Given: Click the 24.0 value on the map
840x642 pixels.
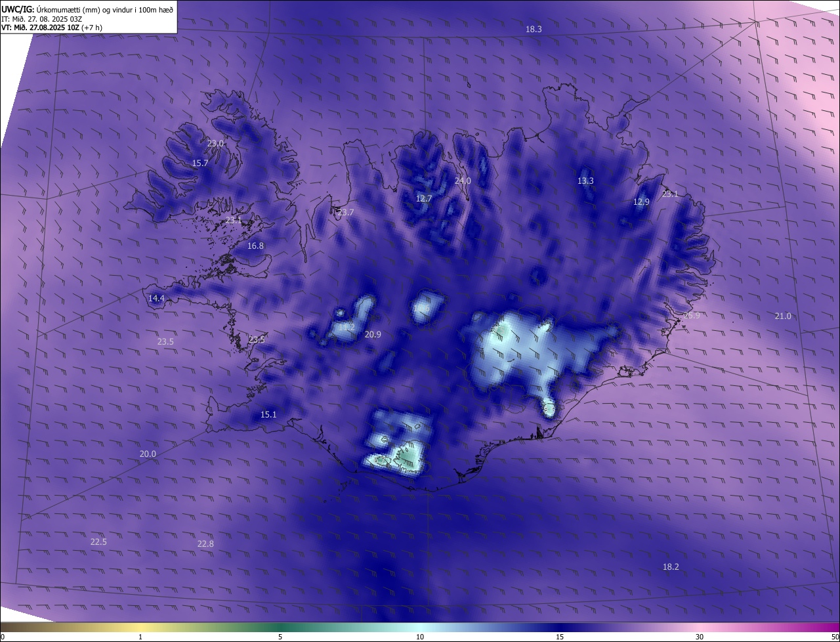Looking at the screenshot, I should coord(463,181).
